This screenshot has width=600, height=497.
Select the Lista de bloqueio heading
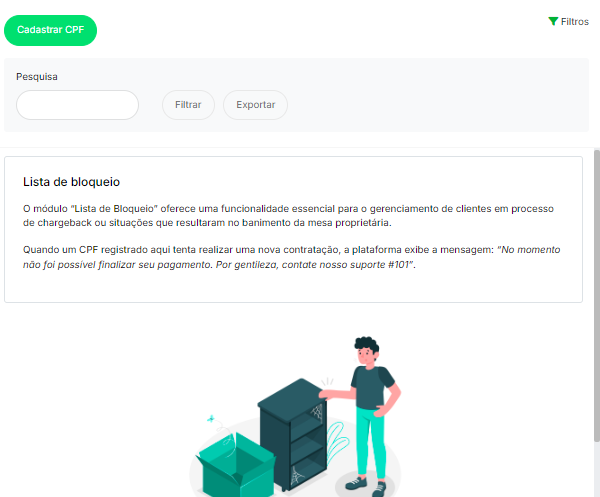[x=71, y=182]
